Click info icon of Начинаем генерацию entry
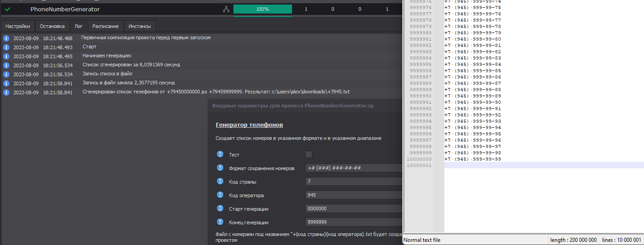This screenshot has height=245, width=644. tap(6, 56)
